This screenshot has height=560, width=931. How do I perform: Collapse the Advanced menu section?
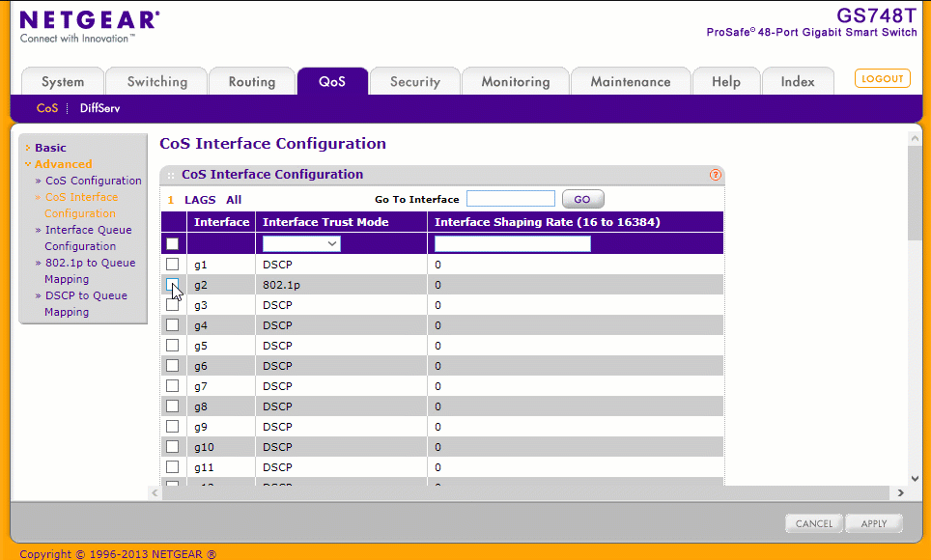(x=63, y=164)
